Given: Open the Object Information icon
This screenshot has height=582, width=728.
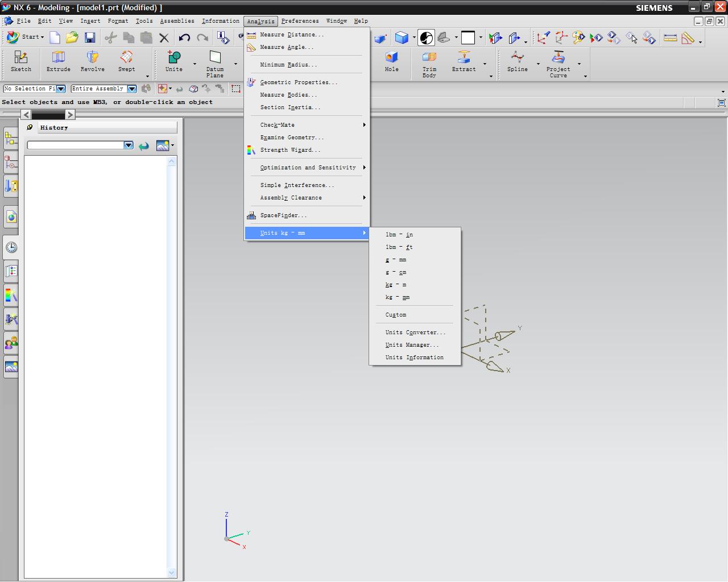Looking at the screenshot, I should click(224, 38).
